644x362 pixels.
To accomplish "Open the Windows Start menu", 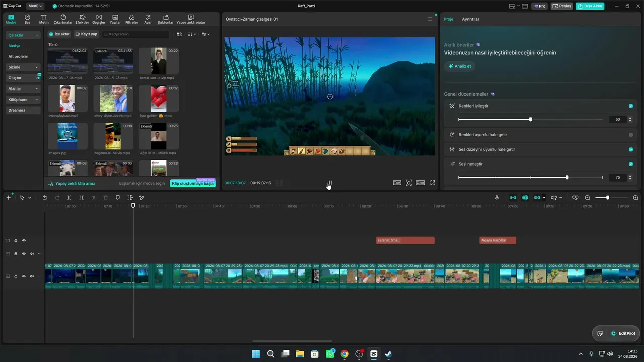I will [256, 354].
